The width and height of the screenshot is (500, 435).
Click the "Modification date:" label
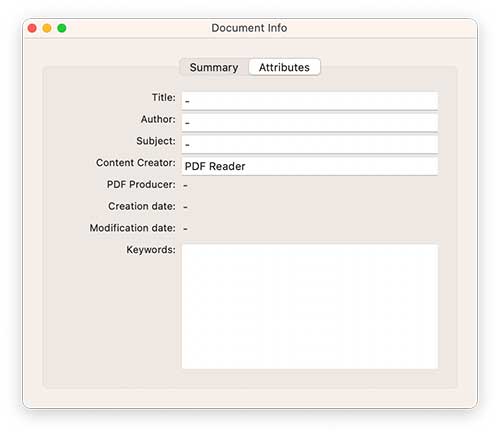click(133, 228)
